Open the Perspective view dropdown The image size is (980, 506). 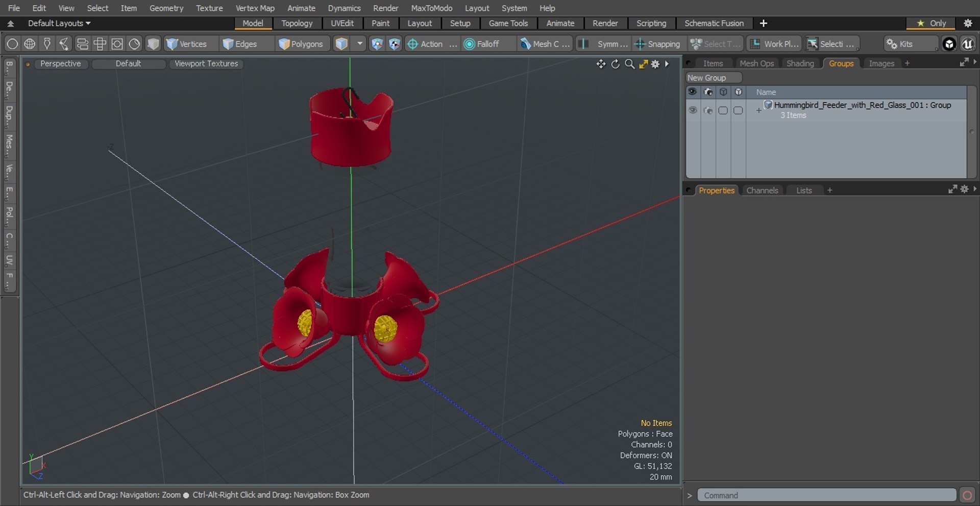[x=60, y=64]
